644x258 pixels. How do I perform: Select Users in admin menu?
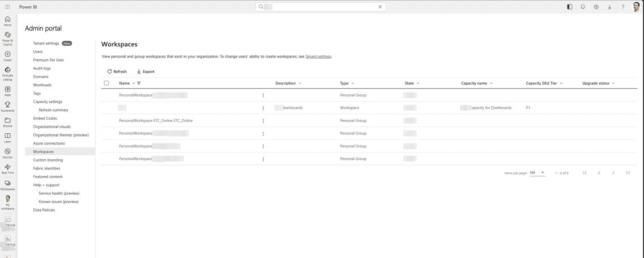38,52
